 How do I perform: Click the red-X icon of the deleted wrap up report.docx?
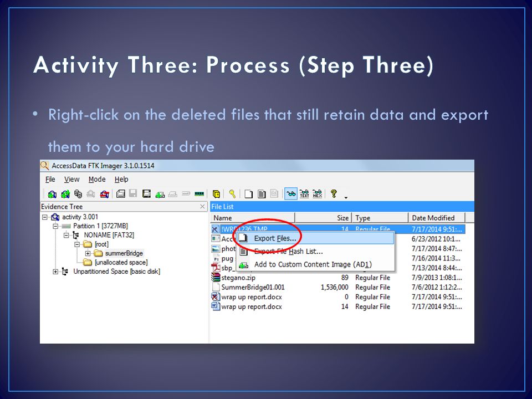(x=215, y=297)
